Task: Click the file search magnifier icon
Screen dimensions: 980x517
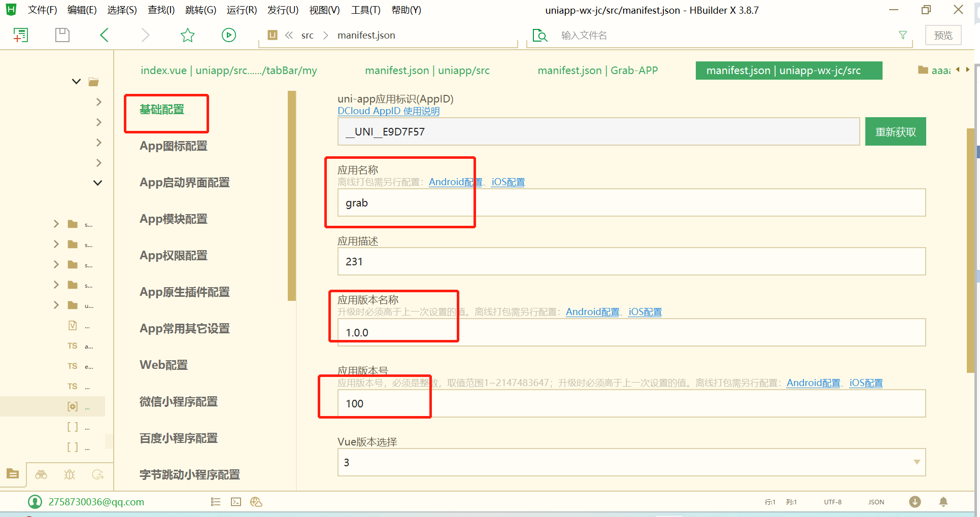Action: click(x=540, y=36)
